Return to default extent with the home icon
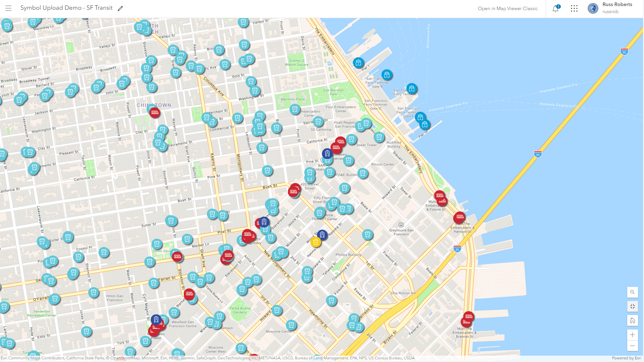This screenshot has width=644, height=362. [x=632, y=320]
